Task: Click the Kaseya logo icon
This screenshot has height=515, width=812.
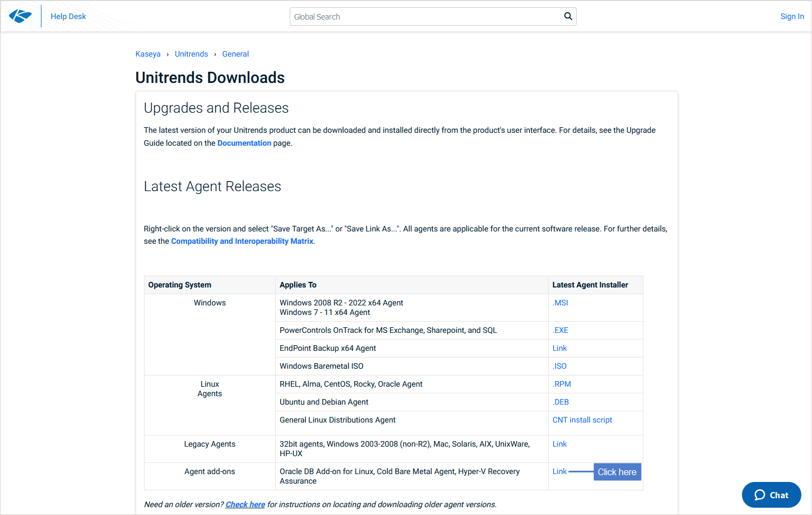Action: click(x=20, y=16)
